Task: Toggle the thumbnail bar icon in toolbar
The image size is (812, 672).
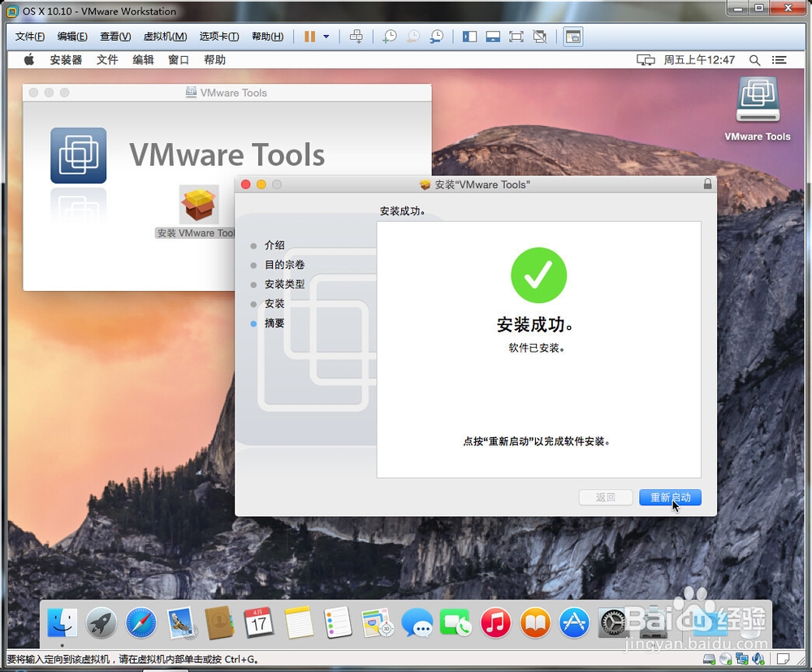Action: coord(493,37)
